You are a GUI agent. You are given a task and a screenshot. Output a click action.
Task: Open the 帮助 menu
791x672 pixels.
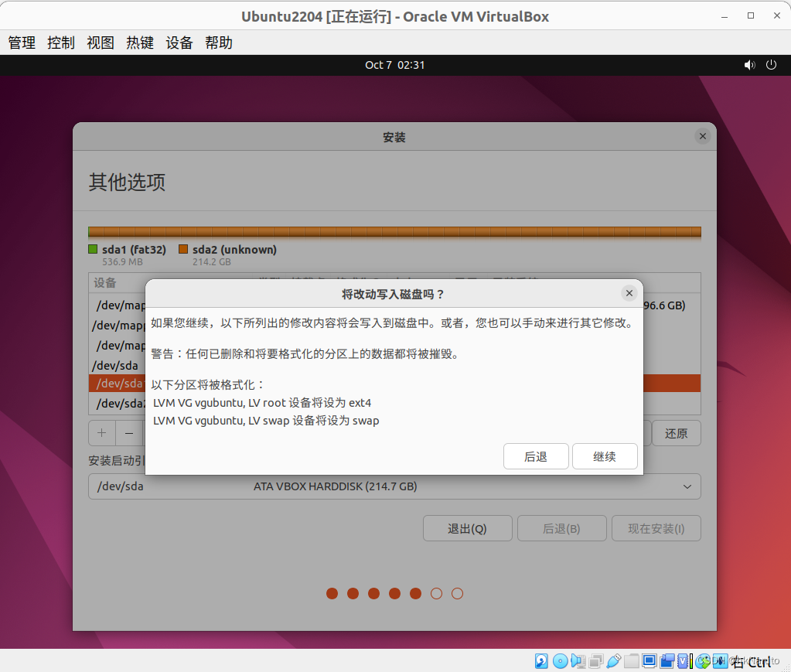tap(218, 43)
